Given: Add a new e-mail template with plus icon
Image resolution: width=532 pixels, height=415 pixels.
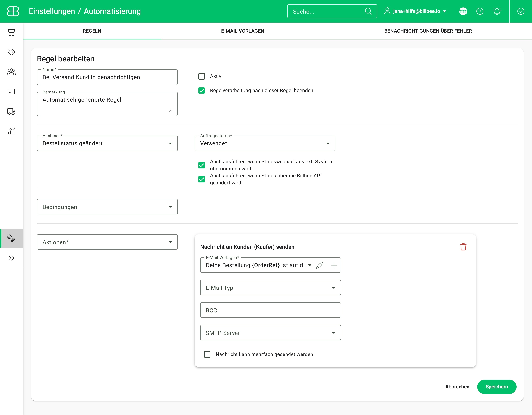Looking at the screenshot, I should tap(334, 265).
